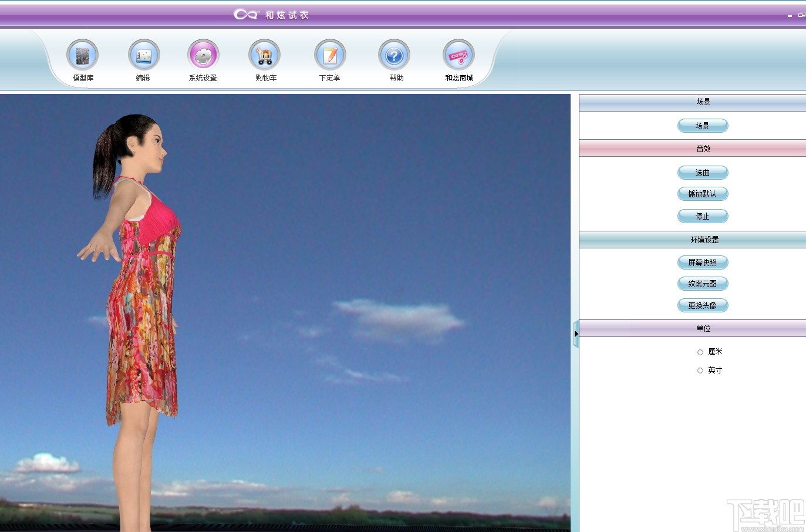Collapse the side panel with arrow handle
The image size is (806, 532).
coord(576,334)
